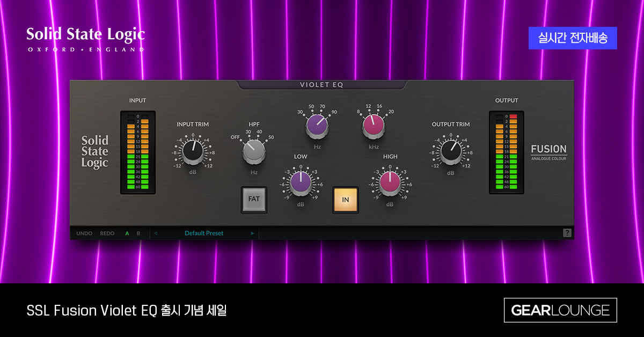
Task: Turn the LOW frequency Hz knob
Action: (x=318, y=124)
